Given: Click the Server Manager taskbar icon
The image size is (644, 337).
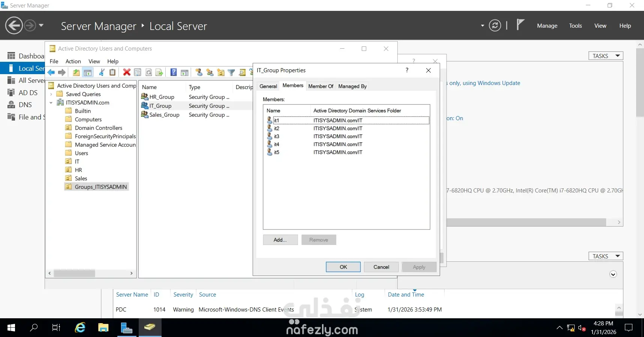Looking at the screenshot, I should point(127,328).
